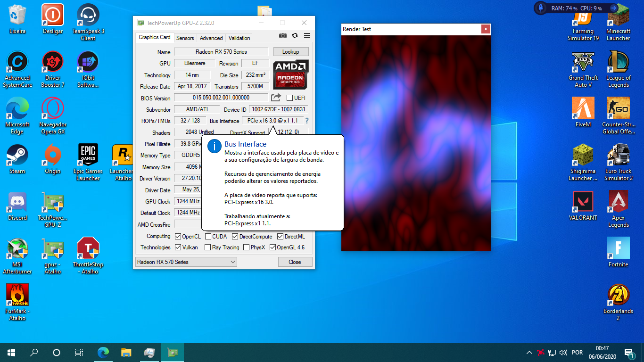The image size is (644, 362).
Task: Select Borderlands 2 desktop icon
Action: point(619,302)
